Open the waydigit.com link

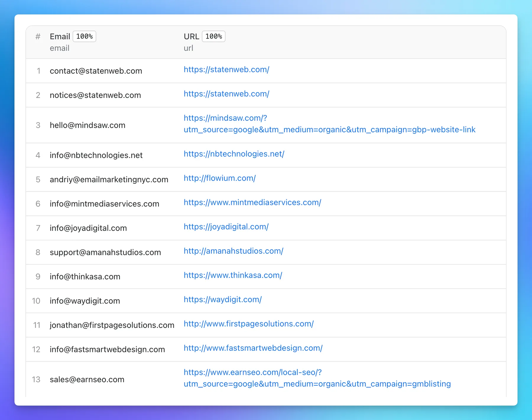(222, 299)
